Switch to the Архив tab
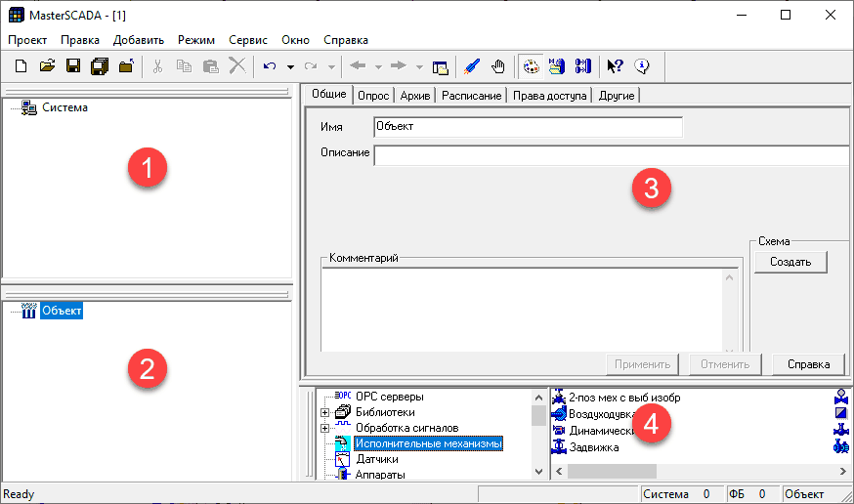 [x=415, y=96]
